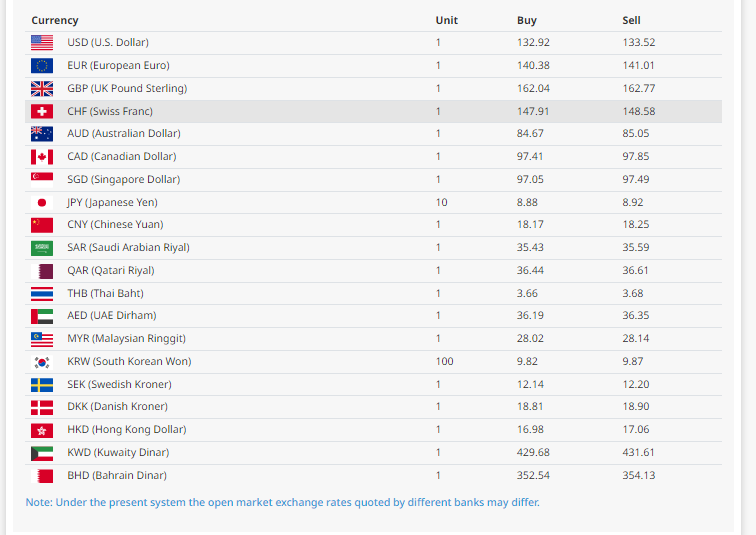Click the Swiss flag icon
This screenshot has height=535, width=756.
42,111
